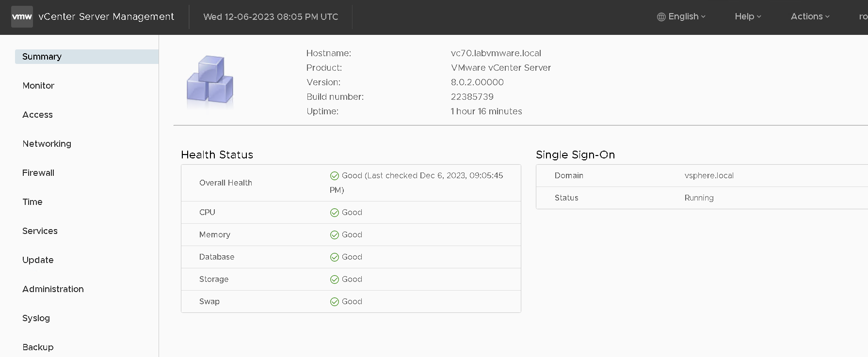This screenshot has height=357, width=868.
Task: Click the Swap row label
Action: click(209, 302)
